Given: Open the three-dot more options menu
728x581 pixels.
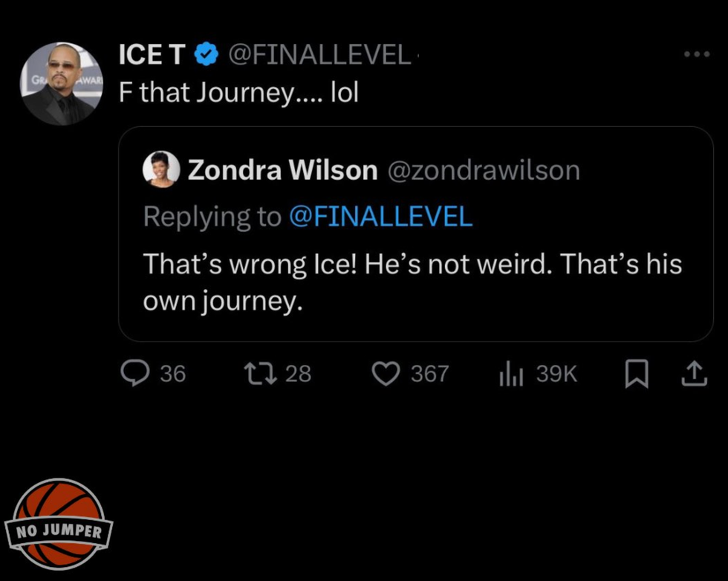Looking at the screenshot, I should pyautogui.click(x=698, y=55).
